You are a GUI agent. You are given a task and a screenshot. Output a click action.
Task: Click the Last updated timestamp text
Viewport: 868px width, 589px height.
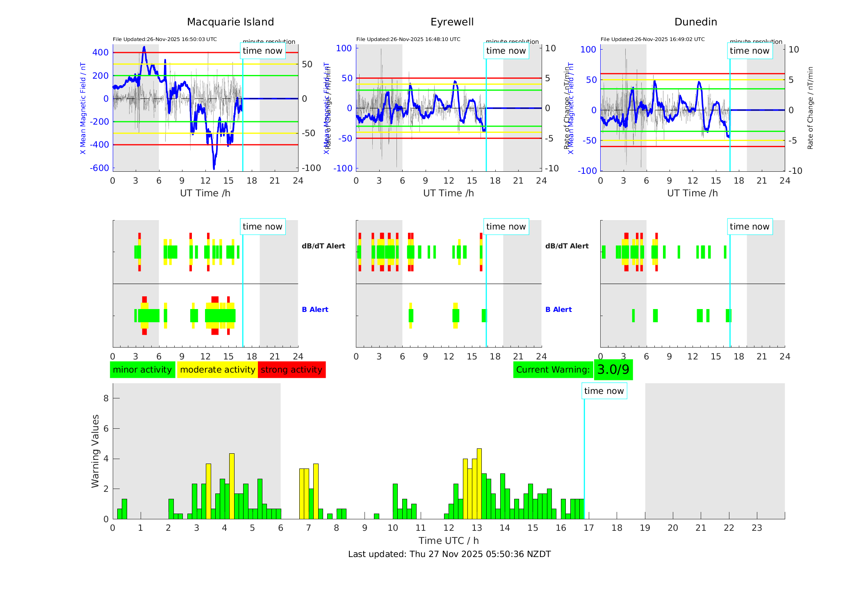tap(449, 554)
